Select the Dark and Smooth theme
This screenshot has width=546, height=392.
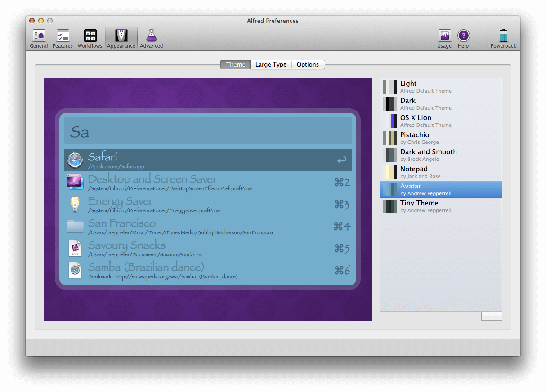(x=428, y=155)
